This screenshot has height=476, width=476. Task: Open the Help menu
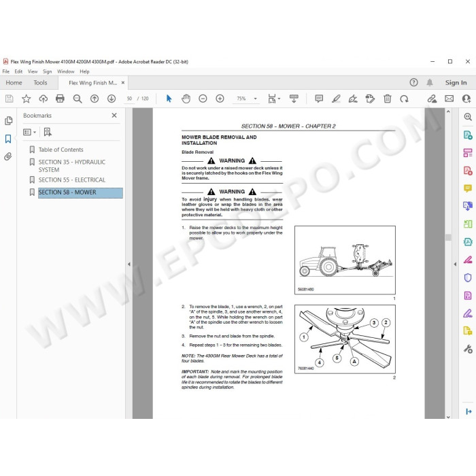(x=84, y=71)
